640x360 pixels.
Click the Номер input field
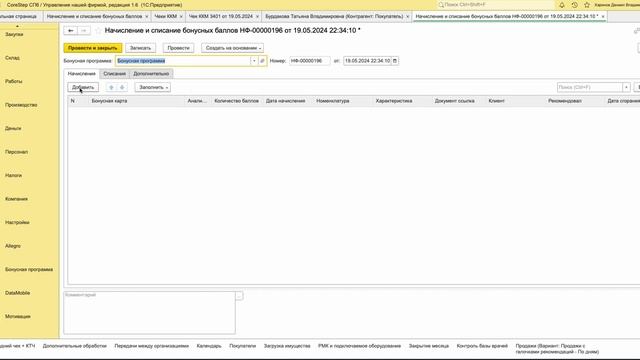[x=309, y=61]
